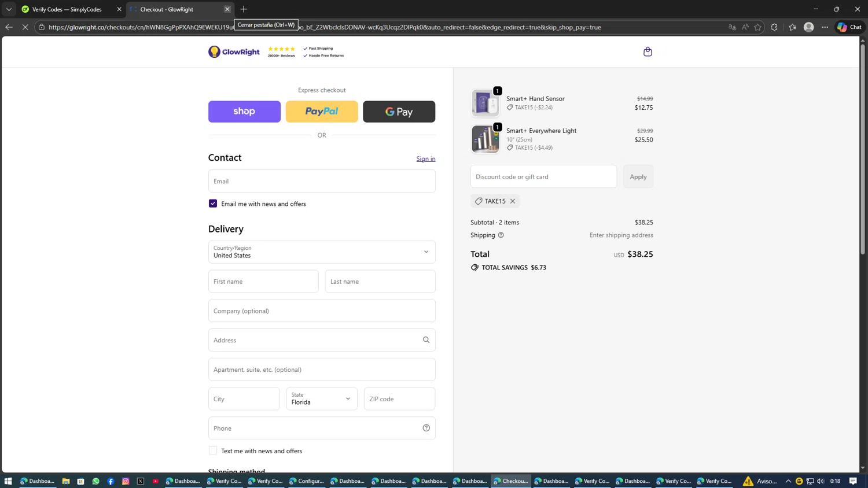Close the Checkout - GlowRight tab
Viewport: 868px width, 488px height.
pos(227,9)
